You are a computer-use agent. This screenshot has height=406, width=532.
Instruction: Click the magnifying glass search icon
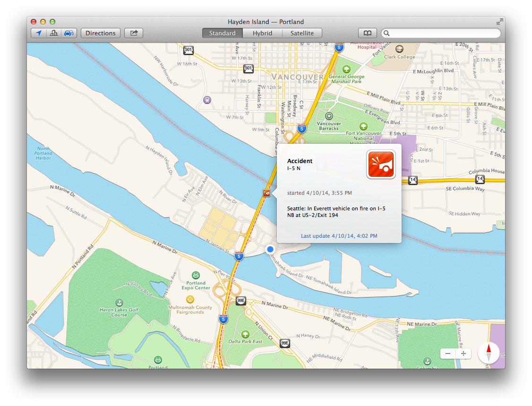coord(386,33)
